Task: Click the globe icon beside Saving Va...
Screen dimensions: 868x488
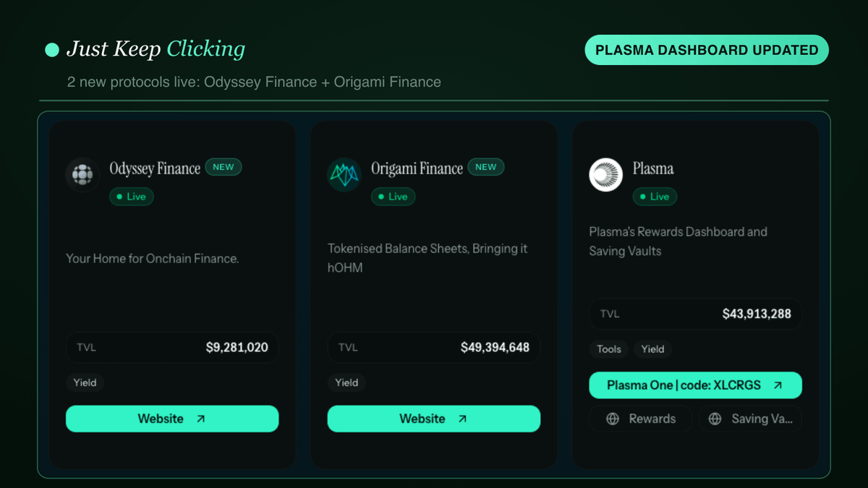Action: pos(715,419)
